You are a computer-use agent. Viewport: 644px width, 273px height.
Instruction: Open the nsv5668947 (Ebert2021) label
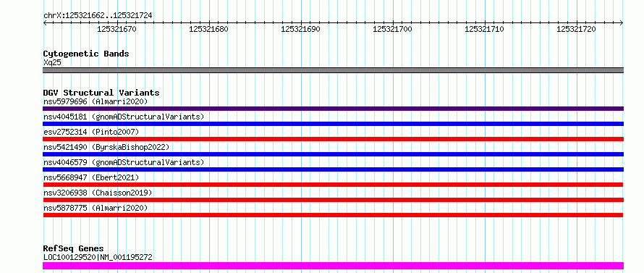(91, 177)
